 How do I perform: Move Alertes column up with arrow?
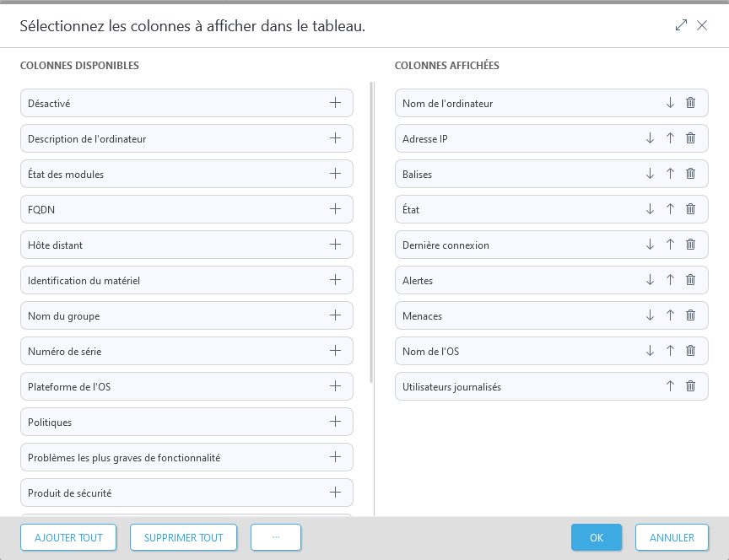670,280
